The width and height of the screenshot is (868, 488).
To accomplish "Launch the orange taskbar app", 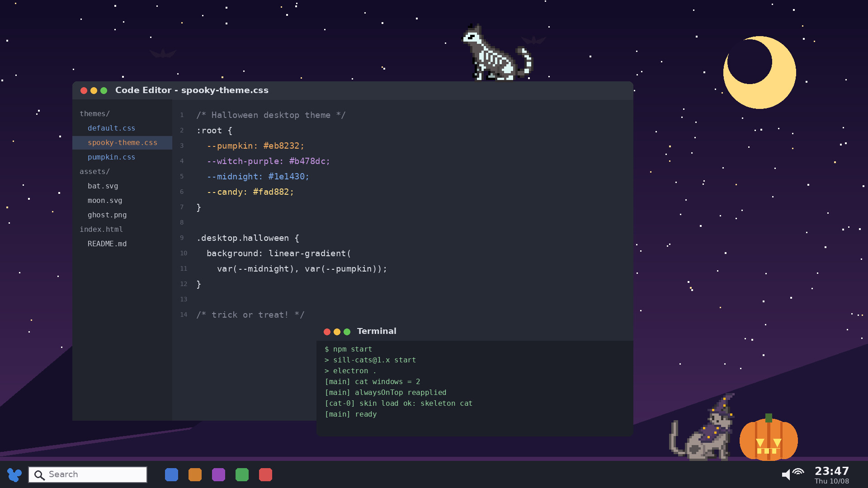I will [x=195, y=474].
